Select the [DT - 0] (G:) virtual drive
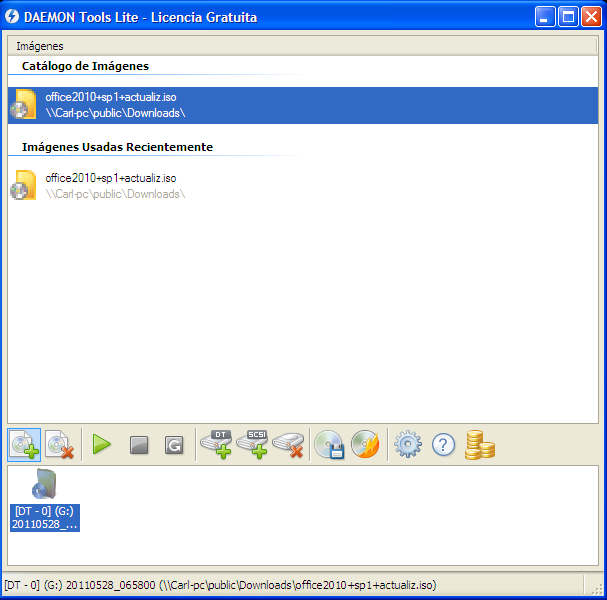The height and width of the screenshot is (600, 607). (45, 499)
